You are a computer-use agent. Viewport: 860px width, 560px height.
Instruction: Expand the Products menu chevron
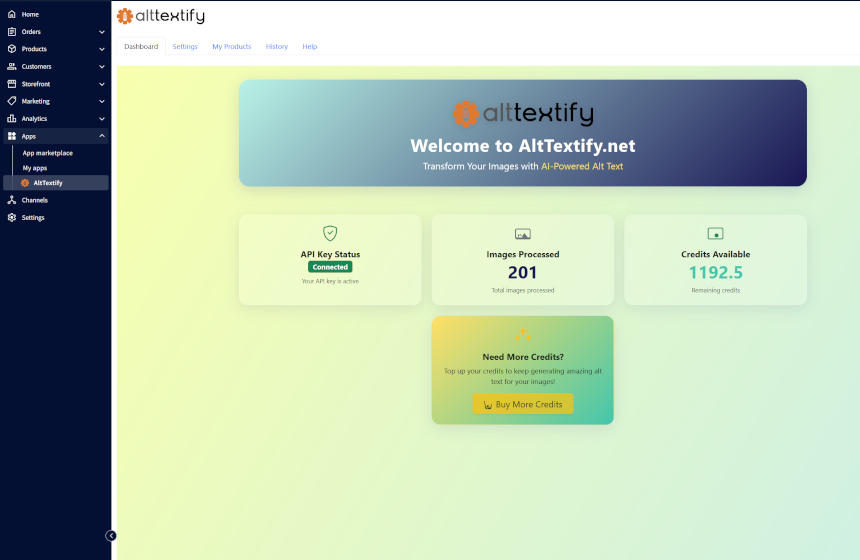[102, 49]
